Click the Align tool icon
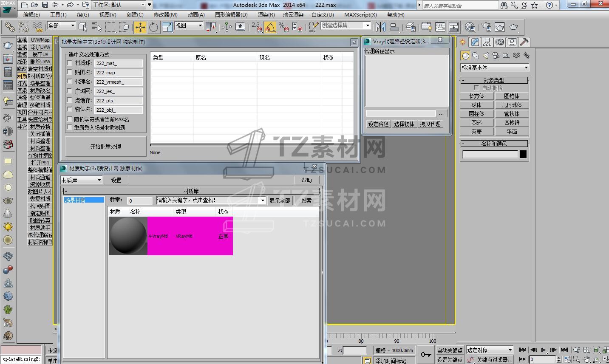This screenshot has width=609, height=364. point(394,27)
